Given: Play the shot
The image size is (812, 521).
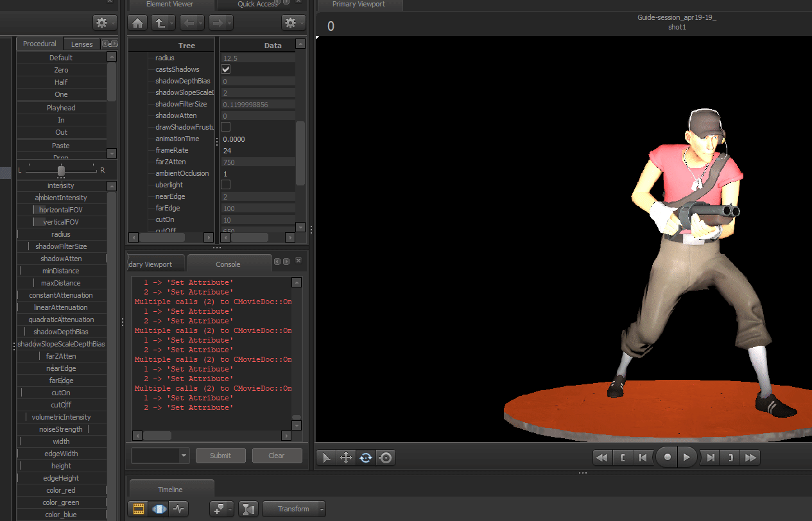Looking at the screenshot, I should point(687,457).
